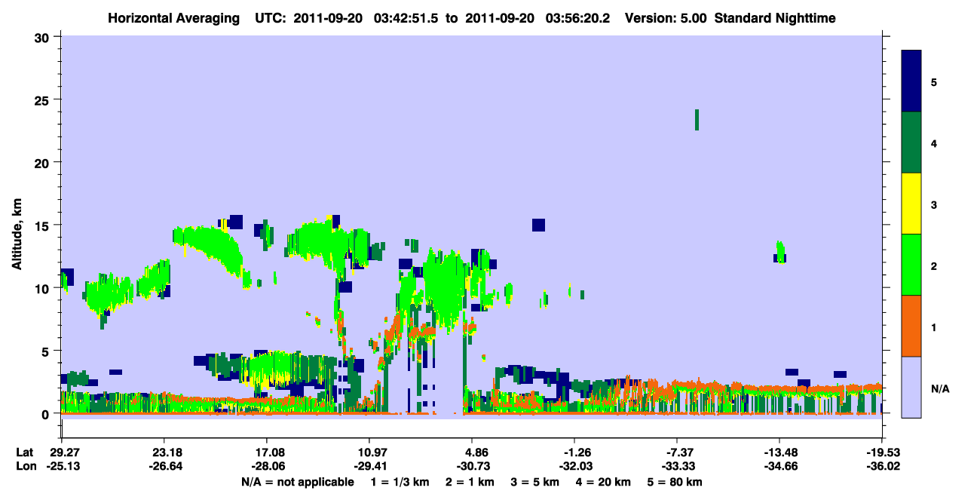980x503 pixels.
Task: Click the lavender N/A color bar segment
Action: point(911,386)
